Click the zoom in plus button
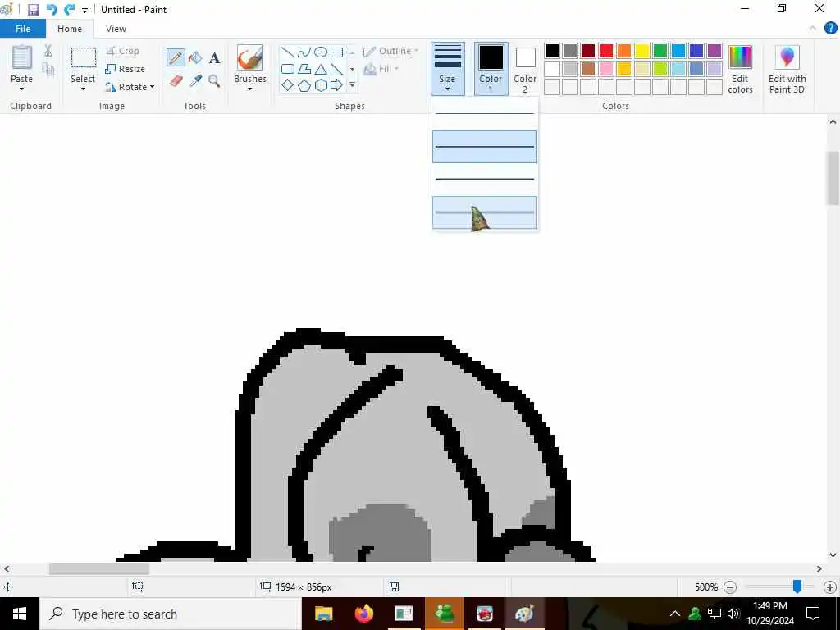 830,587
